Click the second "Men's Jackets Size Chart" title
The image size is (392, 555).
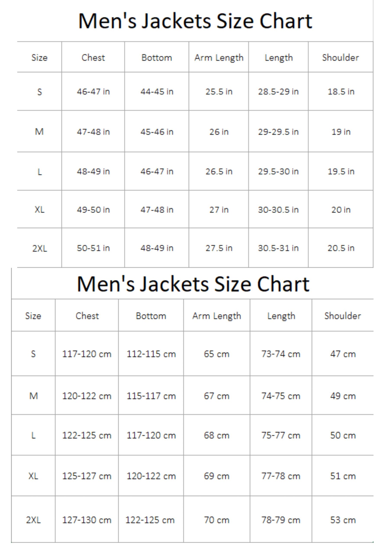[193, 284]
